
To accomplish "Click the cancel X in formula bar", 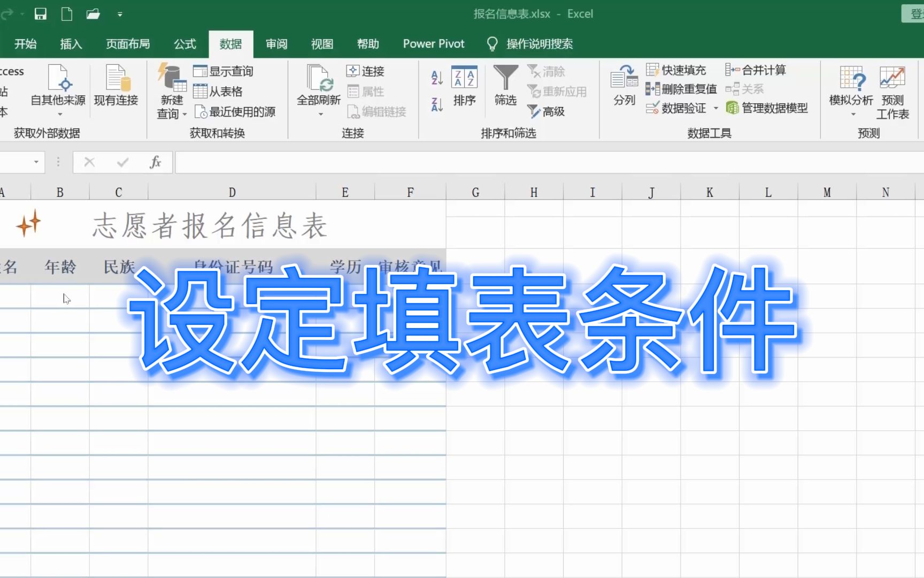I will coord(89,162).
